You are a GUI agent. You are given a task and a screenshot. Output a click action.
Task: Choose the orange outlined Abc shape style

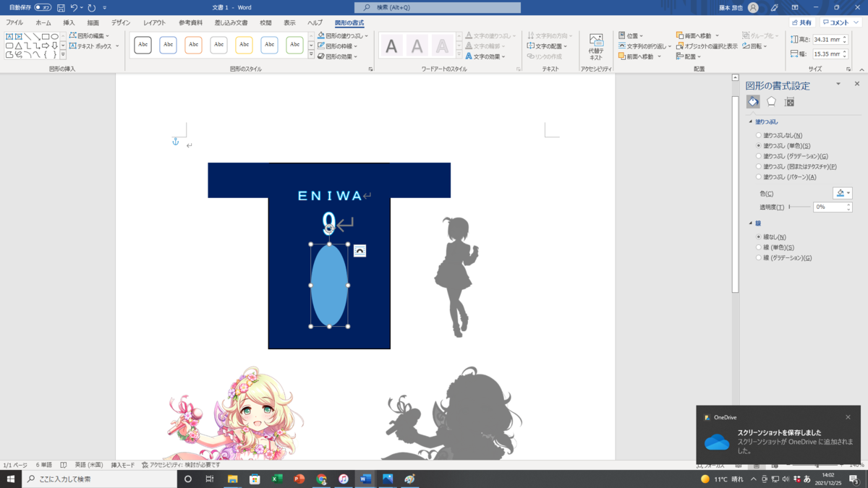point(194,45)
